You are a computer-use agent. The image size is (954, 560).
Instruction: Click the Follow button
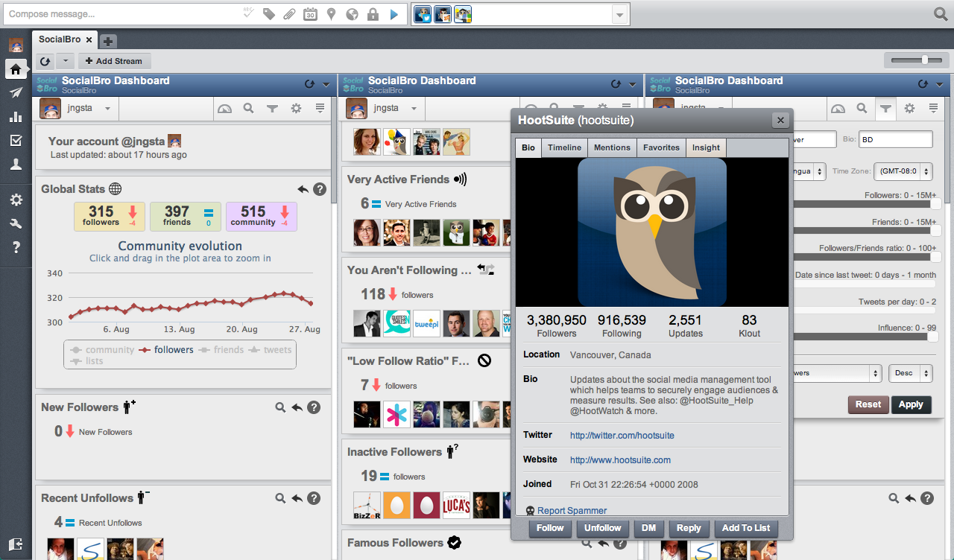click(550, 528)
